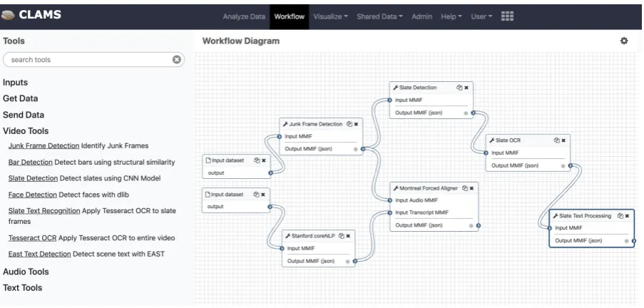This screenshot has height=308, width=644.
Task: Clear the search tools field
Action: (177, 60)
